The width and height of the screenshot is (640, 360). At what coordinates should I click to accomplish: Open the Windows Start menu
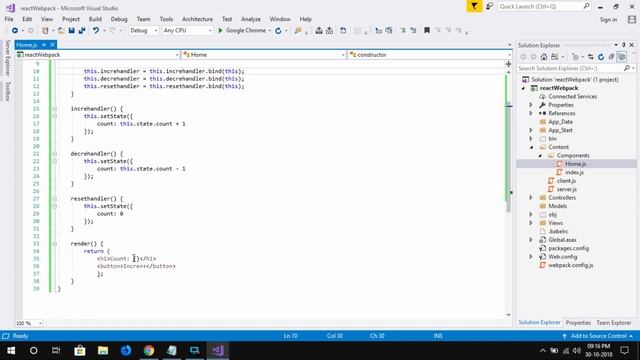tap(11, 350)
